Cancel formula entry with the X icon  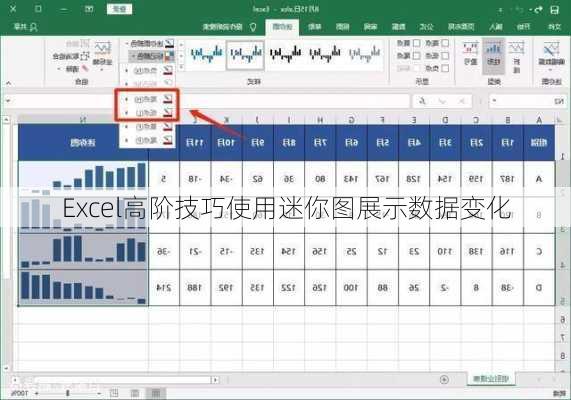coord(461,101)
